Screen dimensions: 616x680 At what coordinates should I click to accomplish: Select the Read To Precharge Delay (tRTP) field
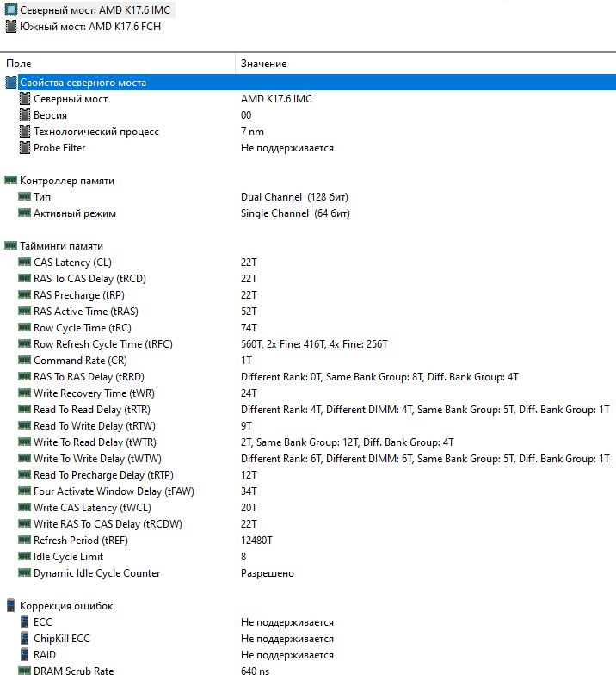(103, 475)
